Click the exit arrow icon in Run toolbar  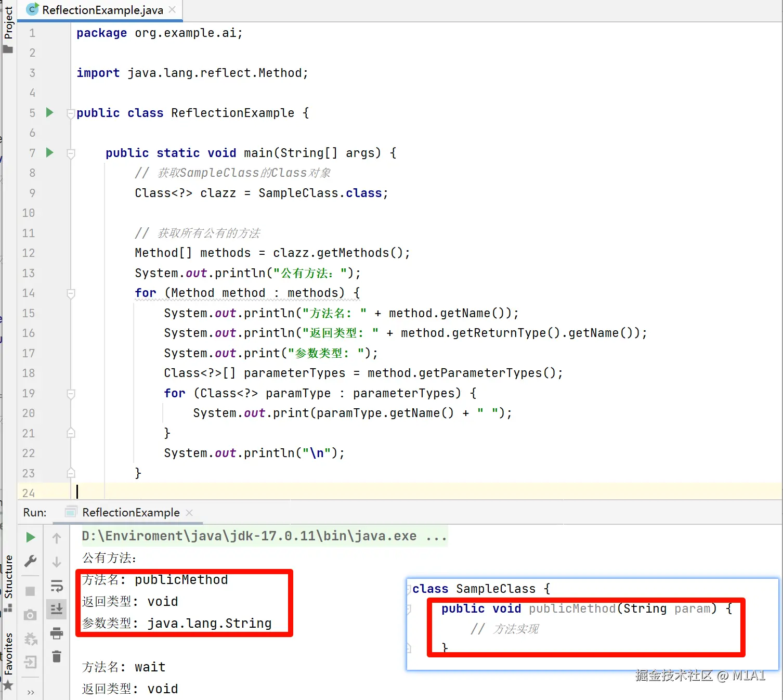coord(31,662)
